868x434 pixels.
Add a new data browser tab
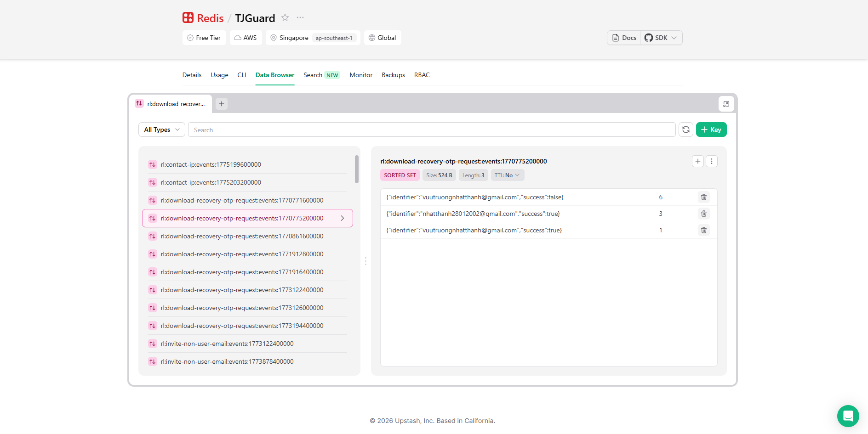pyautogui.click(x=222, y=104)
